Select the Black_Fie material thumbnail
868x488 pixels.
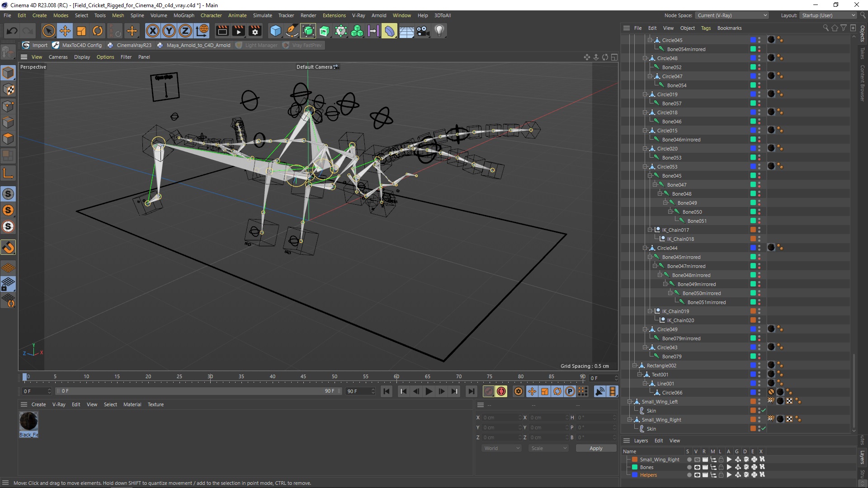[x=28, y=422]
